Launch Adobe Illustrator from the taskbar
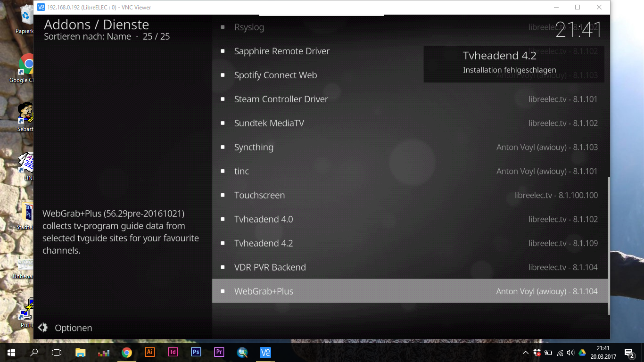This screenshot has width=644, height=362. 149,352
